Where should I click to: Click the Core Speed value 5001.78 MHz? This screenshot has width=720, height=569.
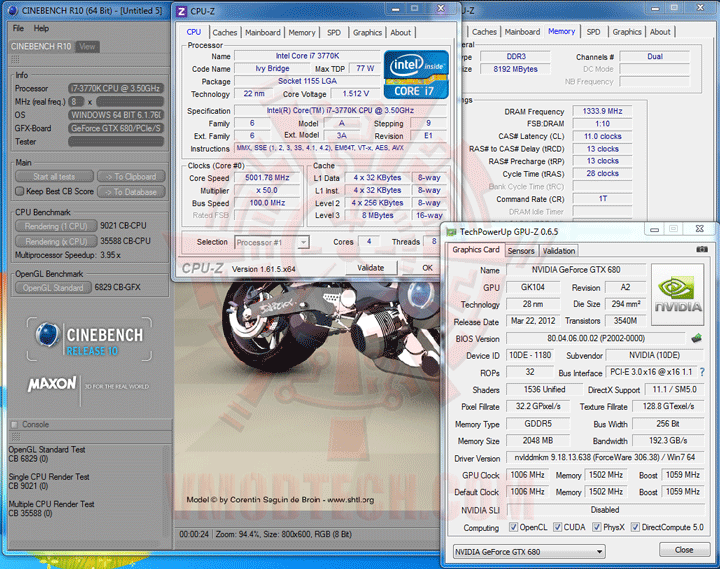tap(267, 177)
